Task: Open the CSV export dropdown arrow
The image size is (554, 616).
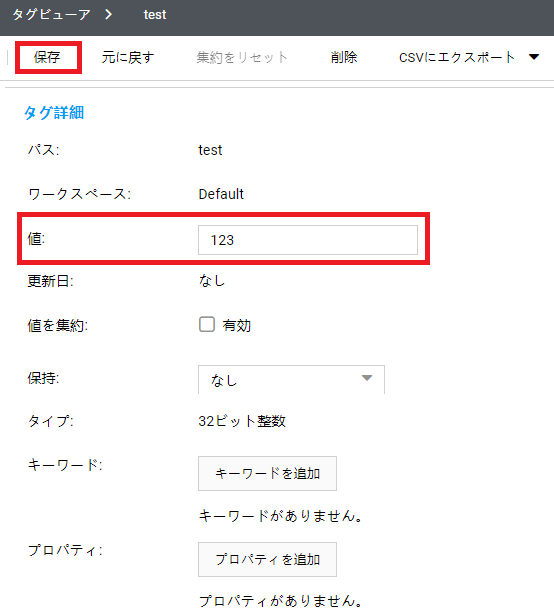Action: tap(534, 57)
